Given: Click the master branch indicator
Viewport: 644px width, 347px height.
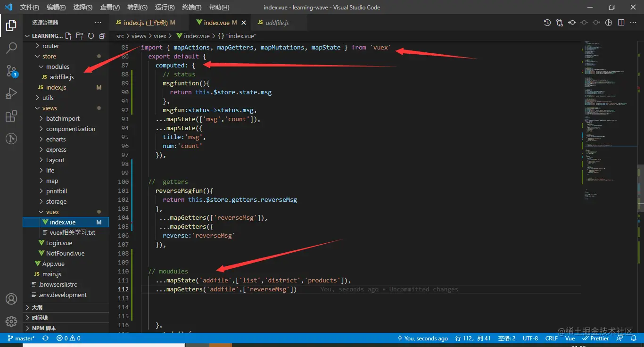Looking at the screenshot, I should (x=21, y=338).
